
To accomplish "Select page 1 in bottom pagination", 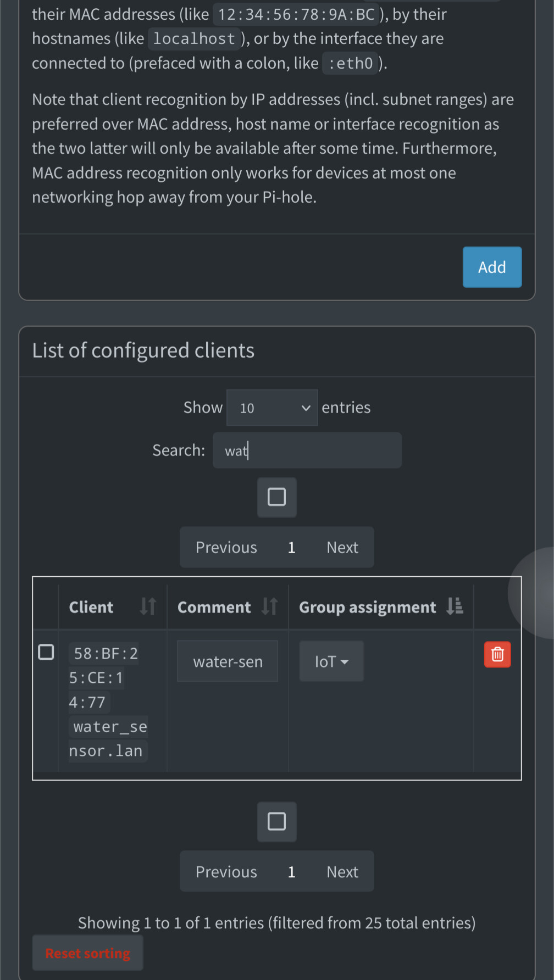I will (292, 872).
